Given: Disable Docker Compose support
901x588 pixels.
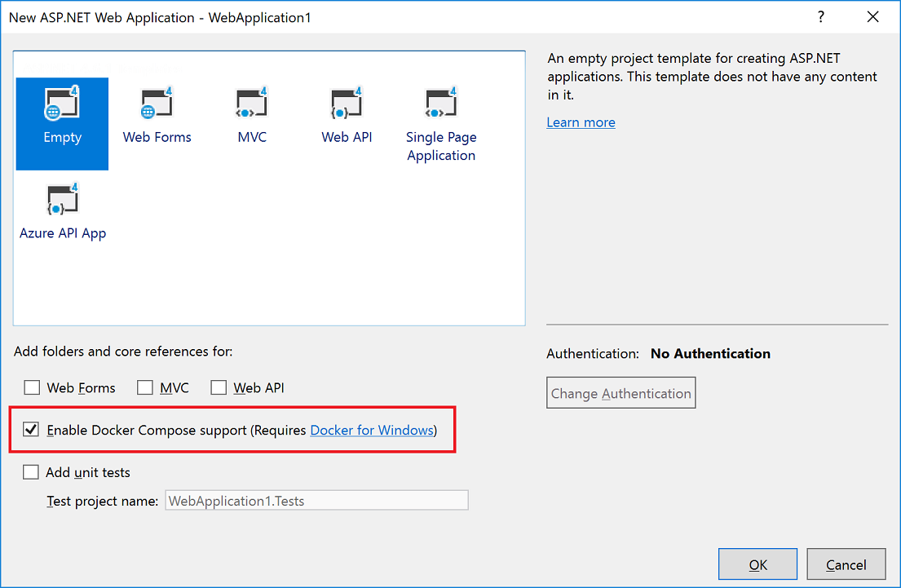Looking at the screenshot, I should click(30, 429).
